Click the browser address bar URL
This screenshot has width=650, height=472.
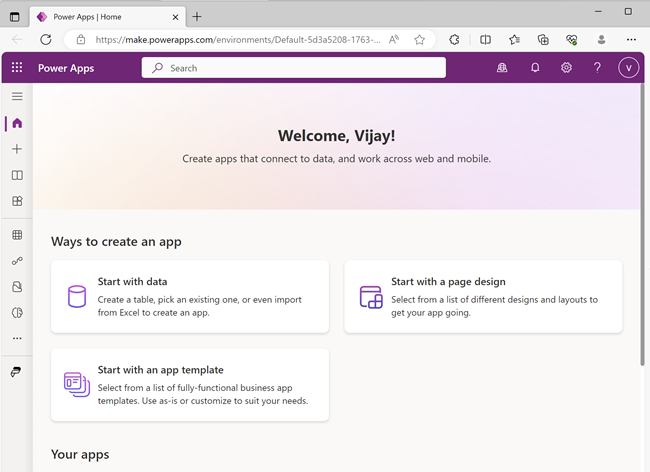[238, 40]
